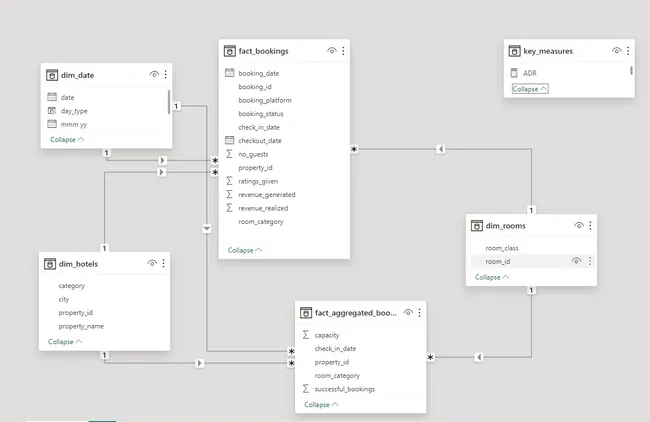Toggle visibility of dim_hotels table

(x=152, y=263)
